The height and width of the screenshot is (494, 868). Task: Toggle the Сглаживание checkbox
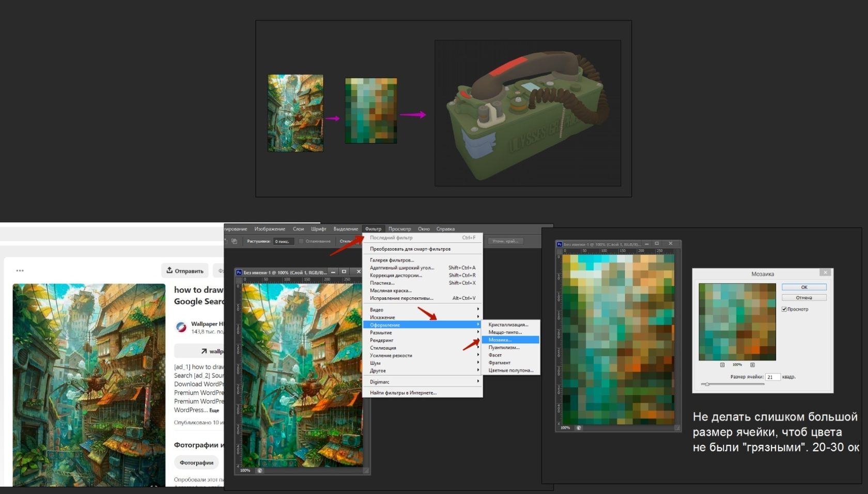[301, 241]
